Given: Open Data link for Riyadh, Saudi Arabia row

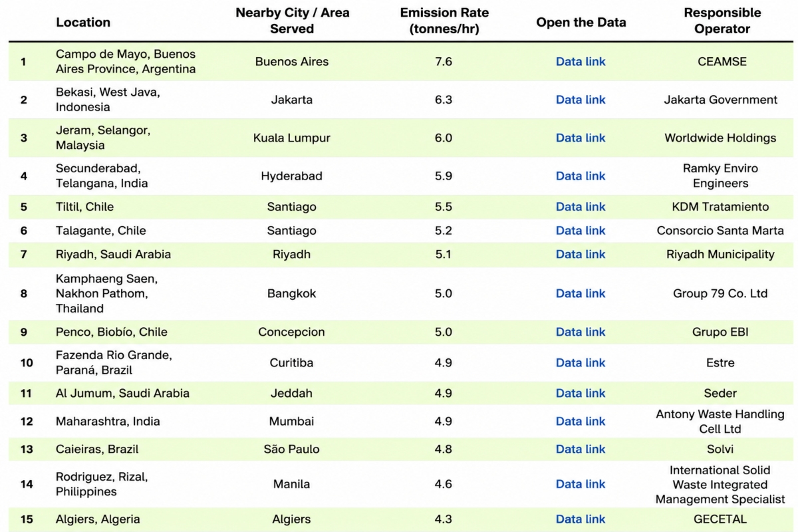Looking at the screenshot, I should [x=581, y=254].
